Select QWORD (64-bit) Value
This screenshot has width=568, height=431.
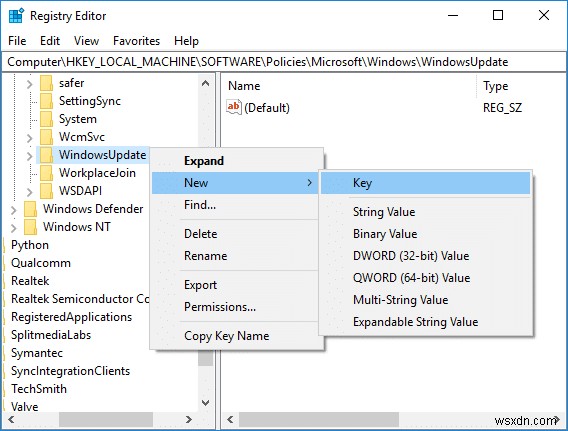point(425,278)
